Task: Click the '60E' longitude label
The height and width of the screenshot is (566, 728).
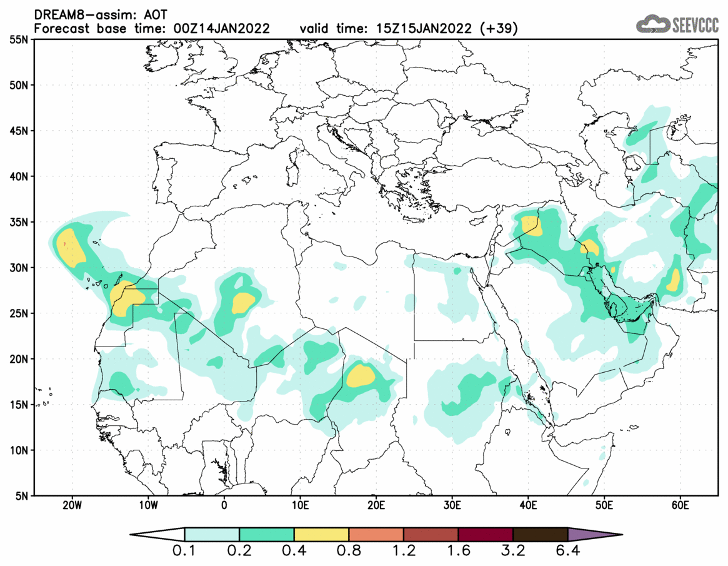Action: [680, 505]
